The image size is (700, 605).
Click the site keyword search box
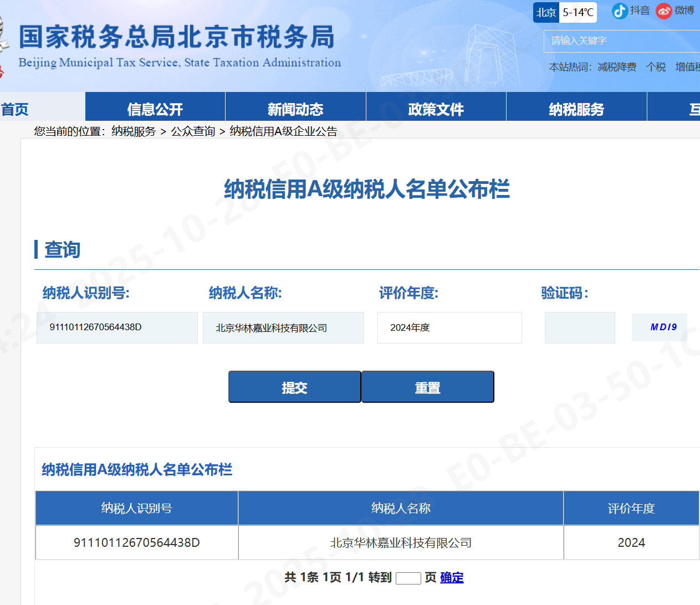click(x=621, y=41)
